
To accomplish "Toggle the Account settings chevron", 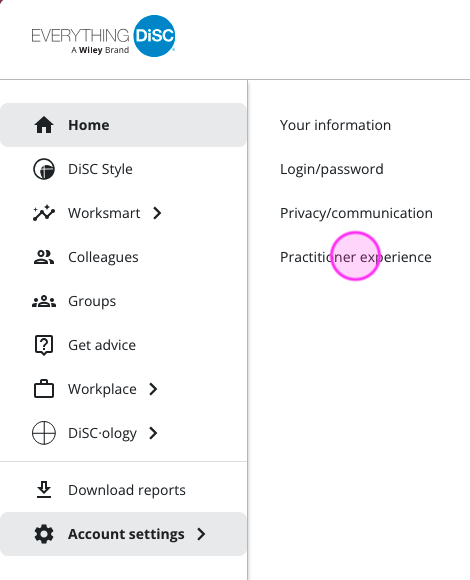I will pyautogui.click(x=201, y=534).
